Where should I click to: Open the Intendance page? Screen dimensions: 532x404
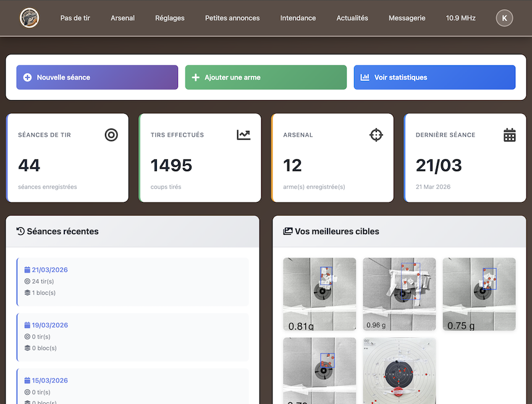[298, 18]
